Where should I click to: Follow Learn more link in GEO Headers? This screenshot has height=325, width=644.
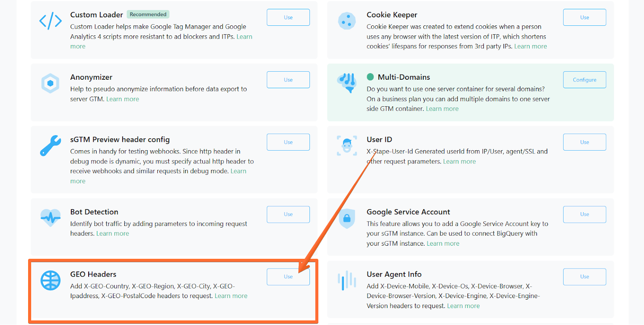pos(231,296)
